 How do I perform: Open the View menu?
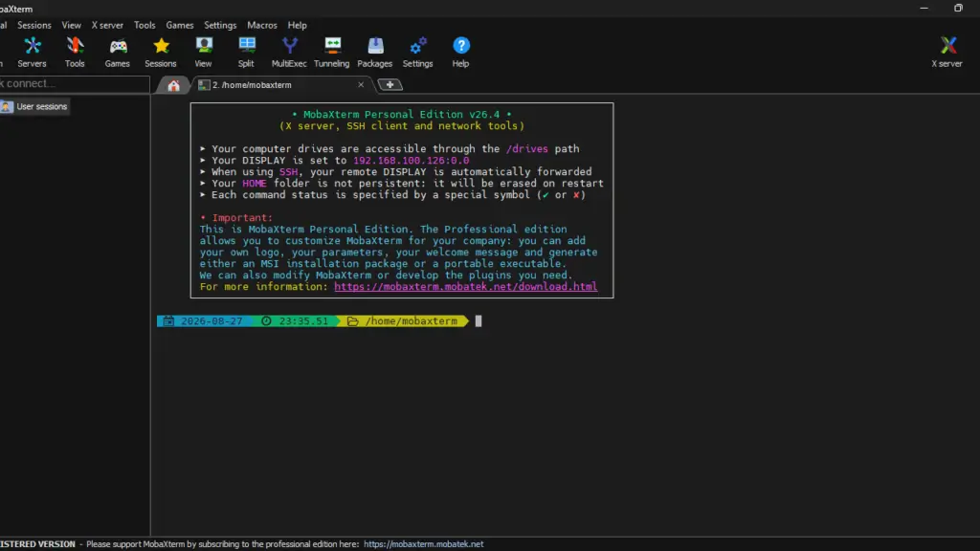[71, 25]
